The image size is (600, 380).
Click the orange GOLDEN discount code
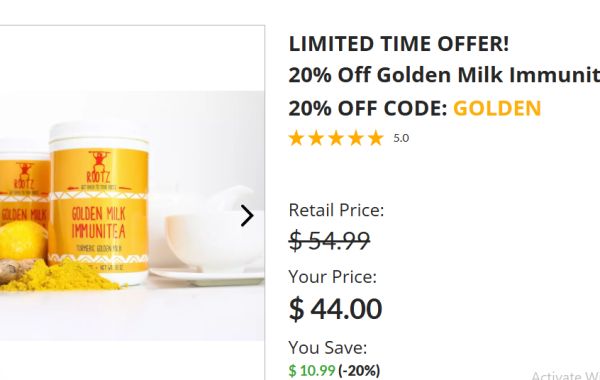click(x=497, y=108)
